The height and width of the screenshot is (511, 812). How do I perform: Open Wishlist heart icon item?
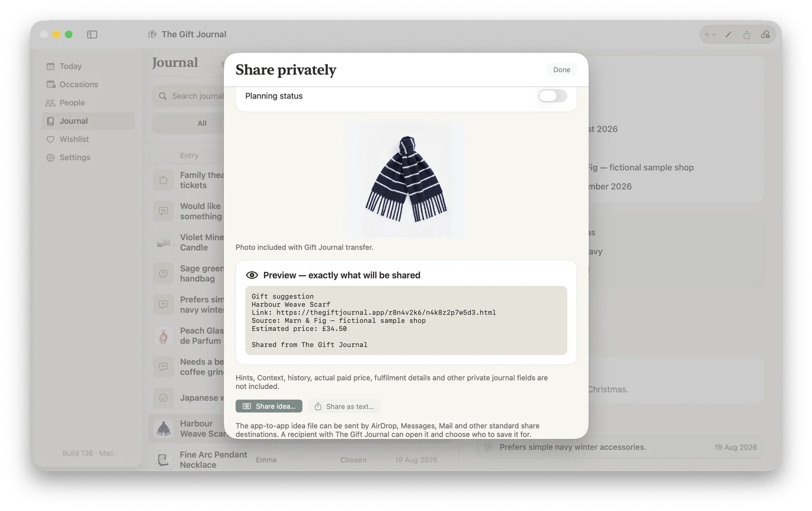pos(50,139)
